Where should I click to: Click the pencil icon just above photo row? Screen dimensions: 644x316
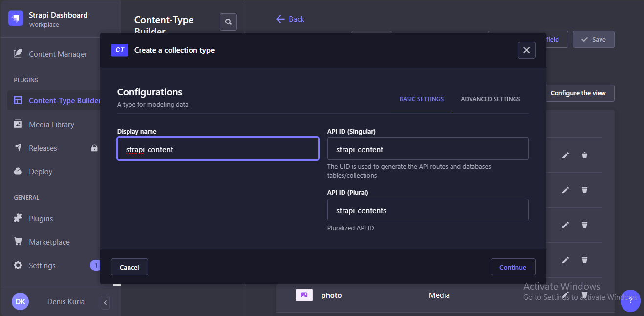565,260
